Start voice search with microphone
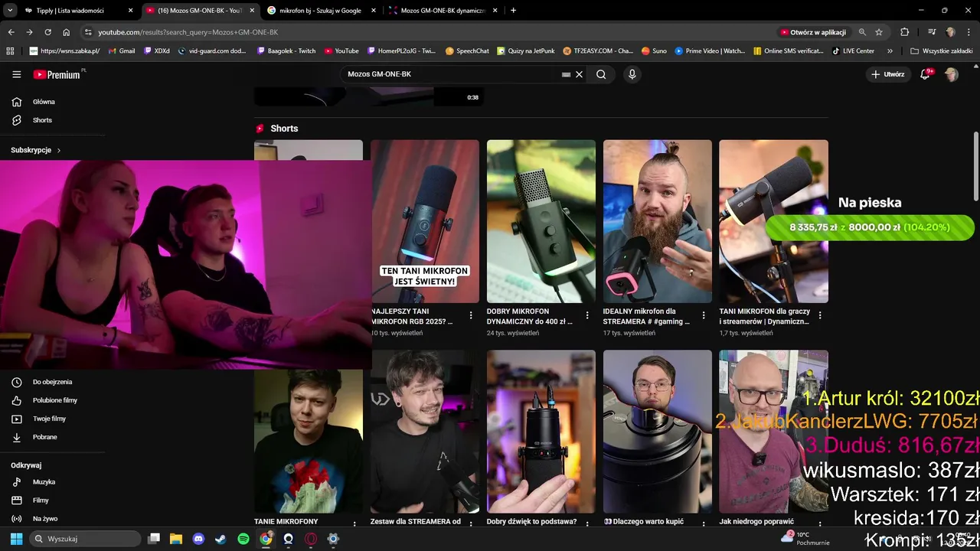The height and width of the screenshot is (551, 980). [632, 74]
